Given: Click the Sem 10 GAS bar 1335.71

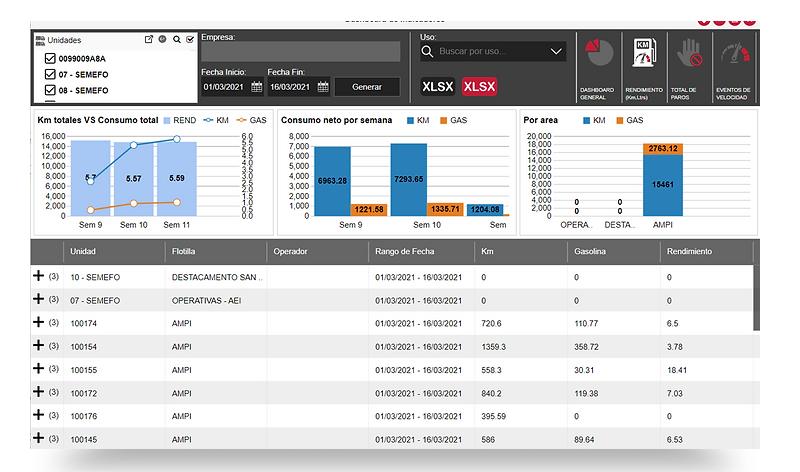Looking at the screenshot, I should pyautogui.click(x=445, y=209).
